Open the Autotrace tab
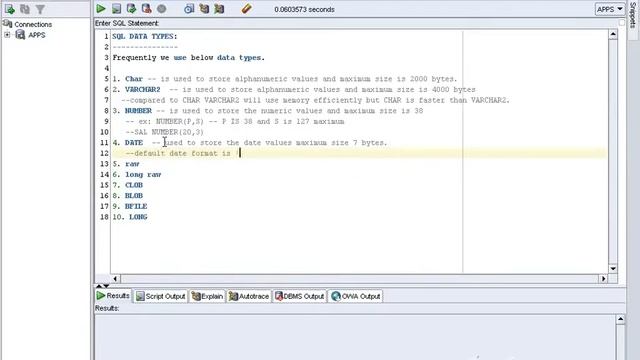The image size is (640, 360). click(x=249, y=296)
